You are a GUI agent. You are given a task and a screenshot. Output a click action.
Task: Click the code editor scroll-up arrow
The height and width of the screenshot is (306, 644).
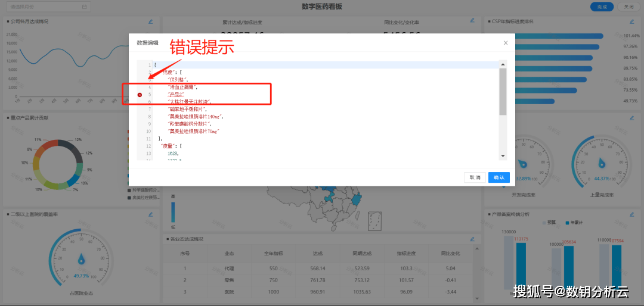[503, 64]
